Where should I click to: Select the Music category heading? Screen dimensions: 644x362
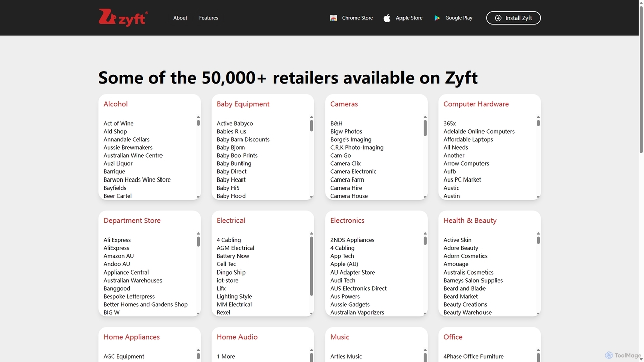(x=340, y=337)
